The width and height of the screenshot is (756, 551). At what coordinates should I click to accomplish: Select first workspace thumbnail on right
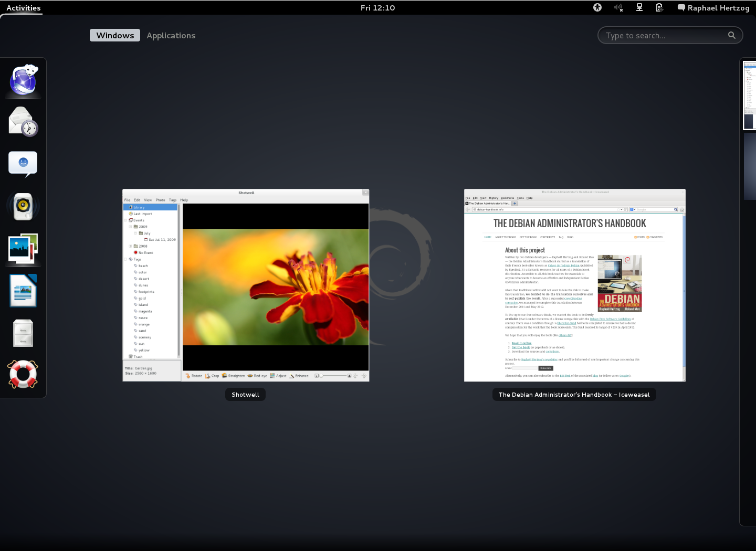pyautogui.click(x=749, y=95)
